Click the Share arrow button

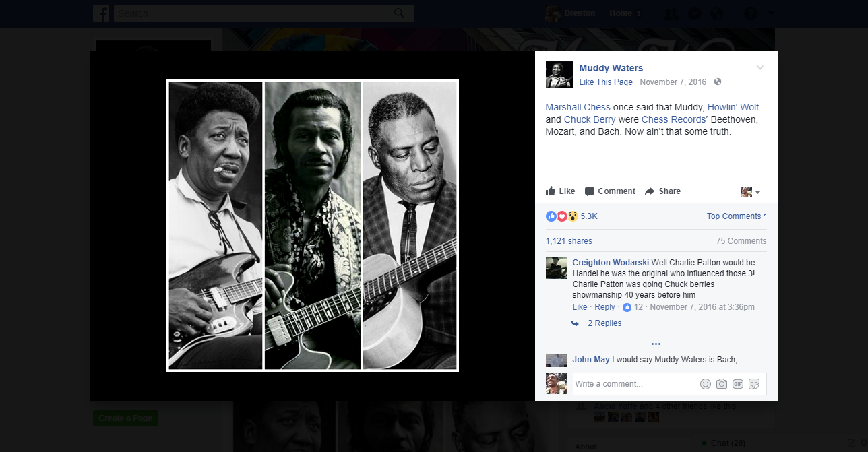[x=662, y=191]
